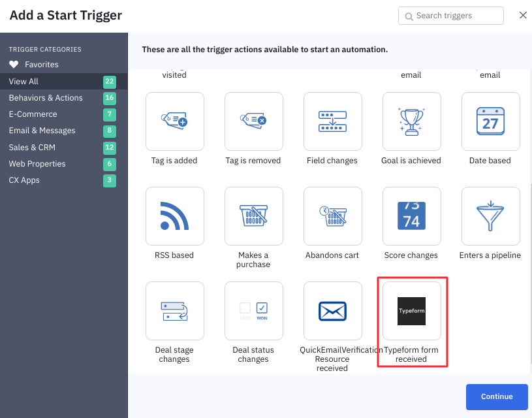532x418 pixels.
Task: Select the Score changes trigger icon
Action: [412, 216]
